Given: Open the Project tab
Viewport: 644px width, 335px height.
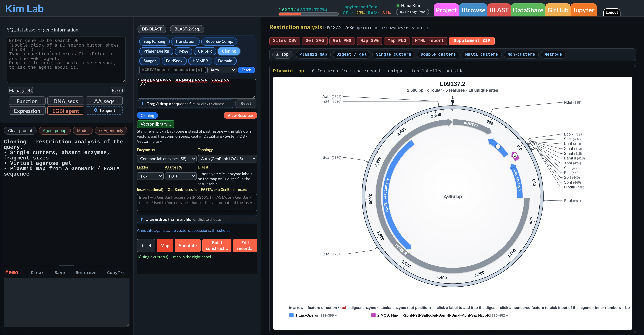Looking at the screenshot, I should (x=446, y=10).
